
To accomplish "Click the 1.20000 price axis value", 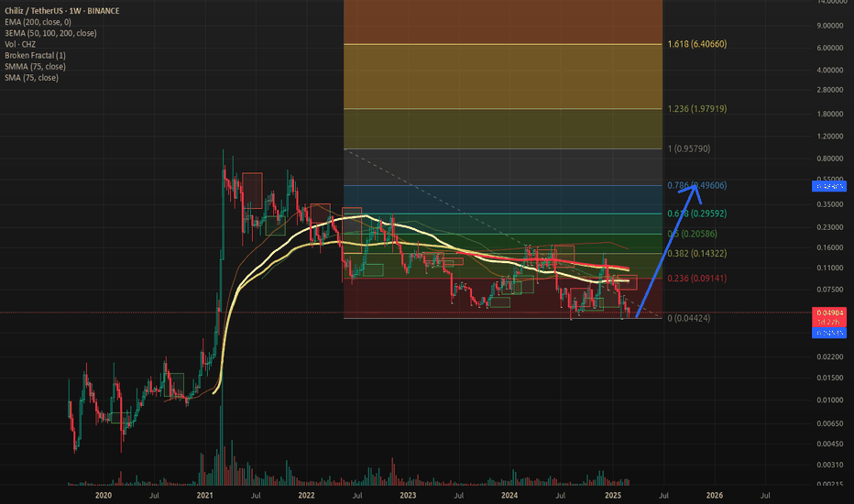I will click(830, 137).
